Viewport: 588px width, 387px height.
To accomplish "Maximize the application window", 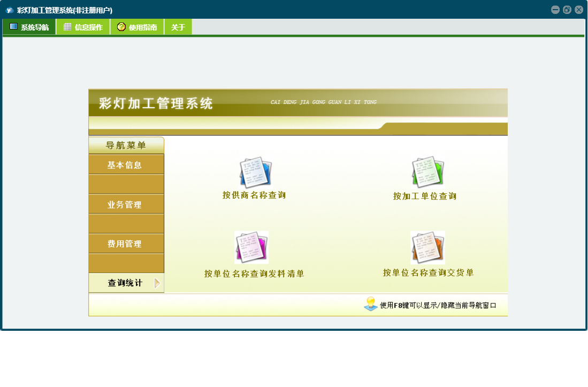I will click(567, 10).
